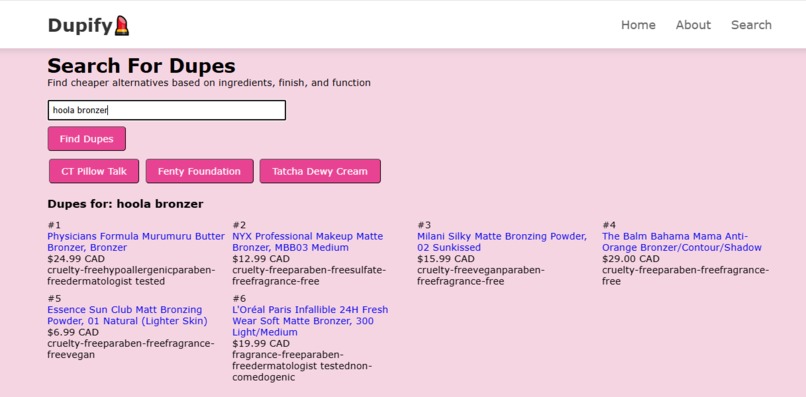
Task: Click the #5 rank label
Action: 54,298
